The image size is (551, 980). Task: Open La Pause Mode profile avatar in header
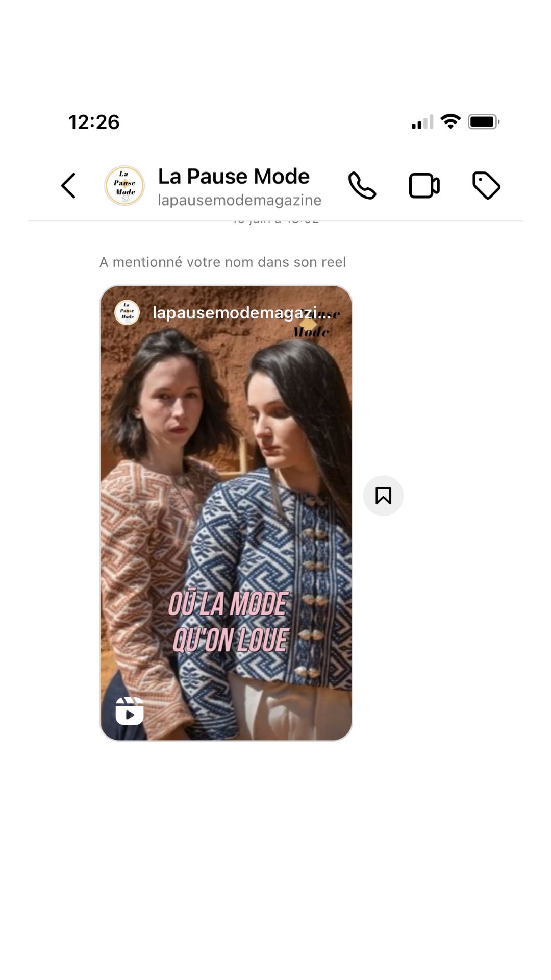click(124, 185)
